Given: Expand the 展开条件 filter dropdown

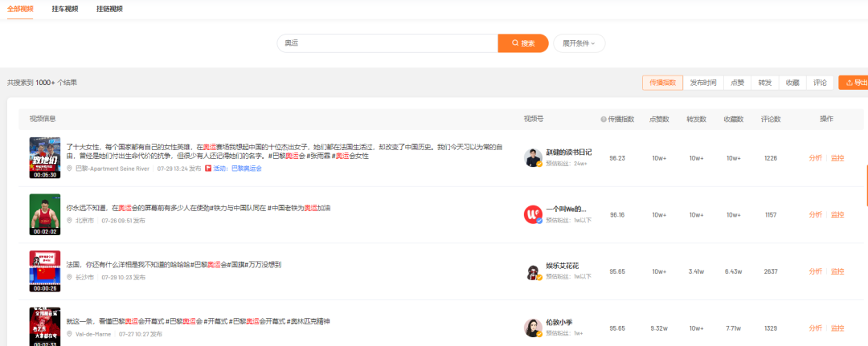Looking at the screenshot, I should pyautogui.click(x=579, y=43).
